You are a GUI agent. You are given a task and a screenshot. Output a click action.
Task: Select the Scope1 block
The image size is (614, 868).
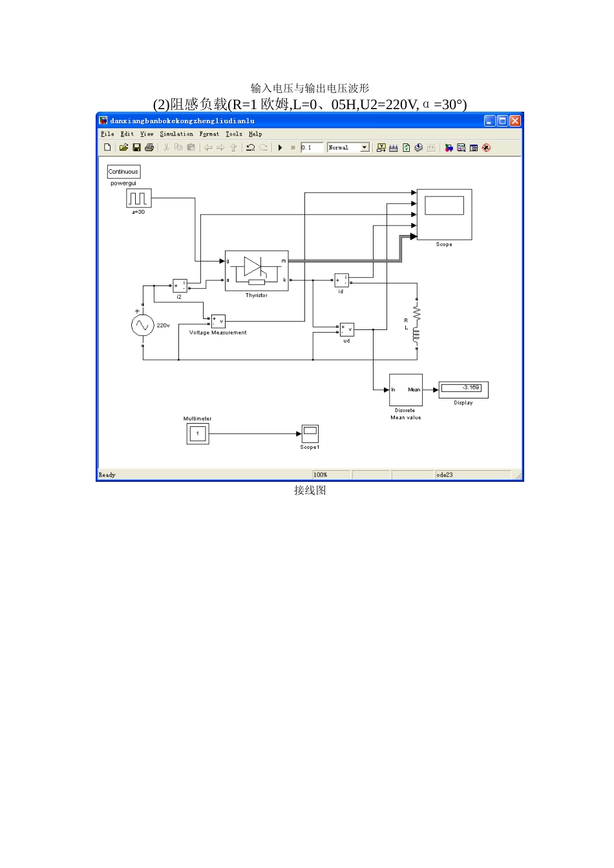tap(310, 433)
